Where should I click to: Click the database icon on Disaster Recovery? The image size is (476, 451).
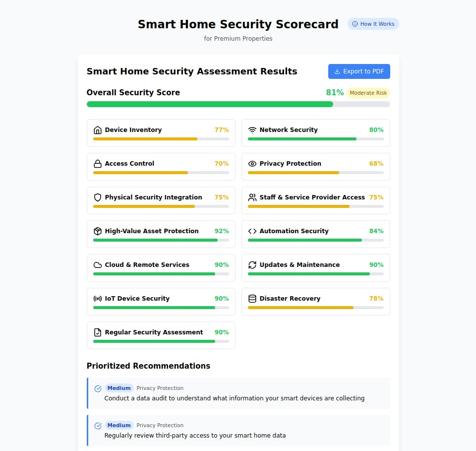[252, 298]
